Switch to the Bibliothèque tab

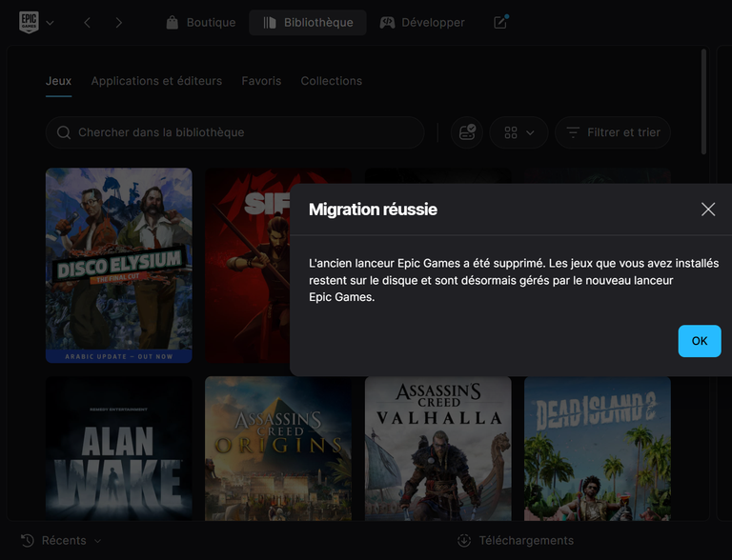[x=308, y=23]
